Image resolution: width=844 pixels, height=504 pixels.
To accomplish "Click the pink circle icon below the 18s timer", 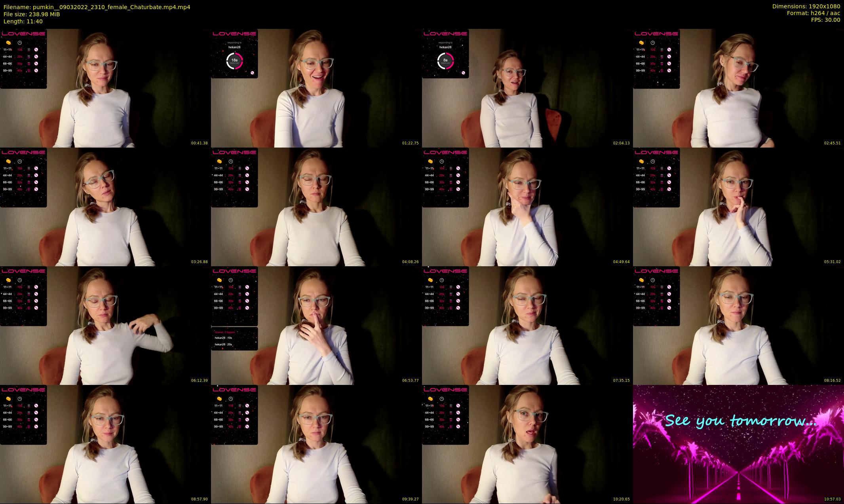I will click(252, 73).
